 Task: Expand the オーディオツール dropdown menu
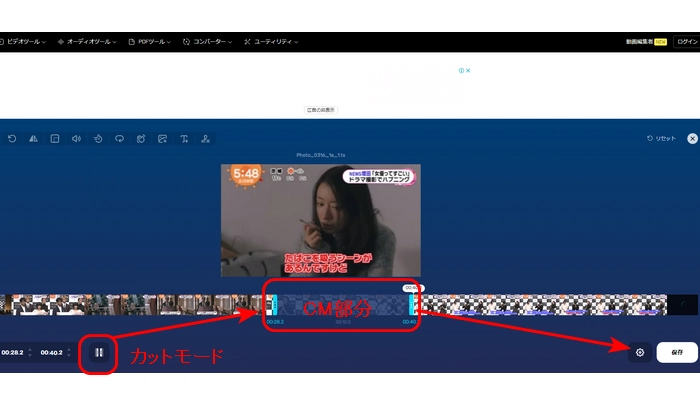[x=87, y=42]
